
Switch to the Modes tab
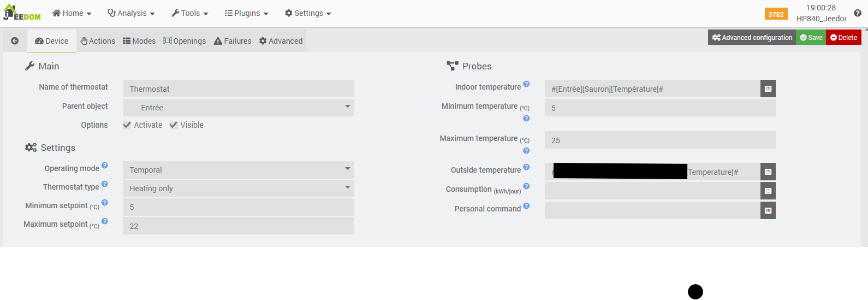coord(139,41)
